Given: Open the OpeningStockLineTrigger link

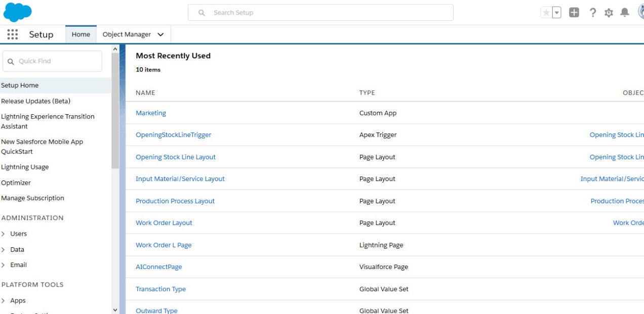Looking at the screenshot, I should pyautogui.click(x=174, y=135).
